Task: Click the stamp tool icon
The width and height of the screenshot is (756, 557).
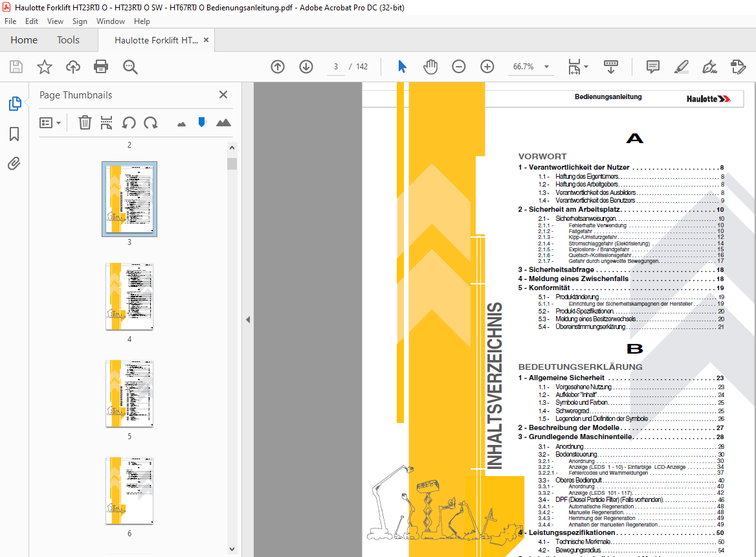Action: (x=738, y=67)
